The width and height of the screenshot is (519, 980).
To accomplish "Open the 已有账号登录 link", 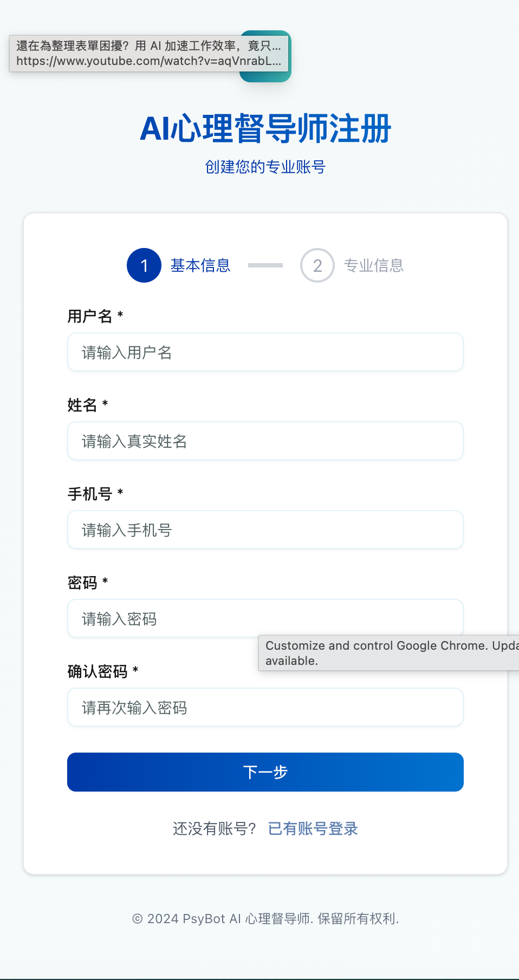I will tap(313, 828).
